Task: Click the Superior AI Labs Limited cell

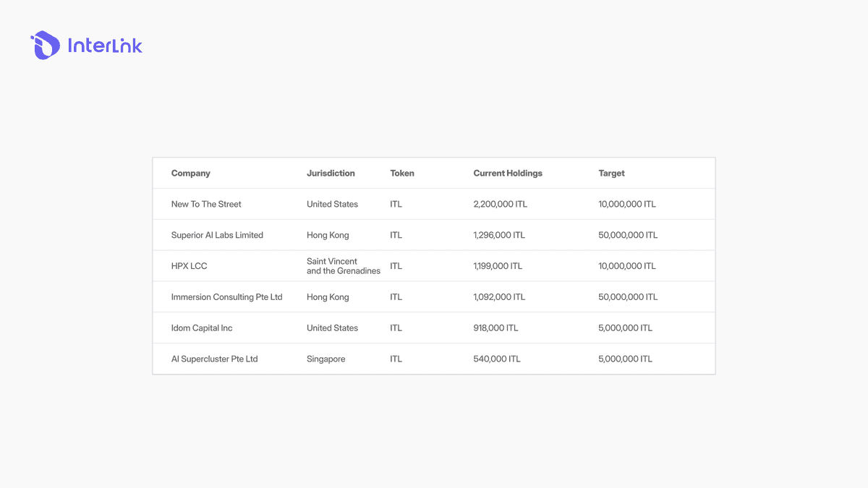Action: [x=217, y=235]
